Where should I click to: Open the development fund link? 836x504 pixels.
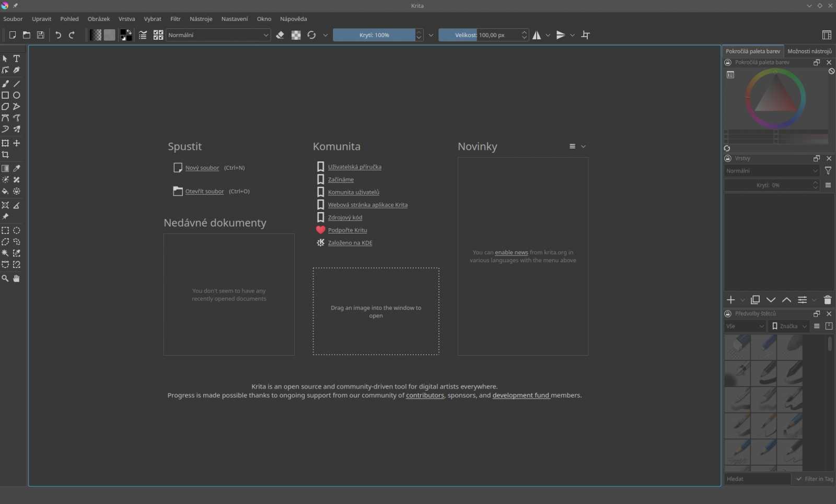(521, 395)
